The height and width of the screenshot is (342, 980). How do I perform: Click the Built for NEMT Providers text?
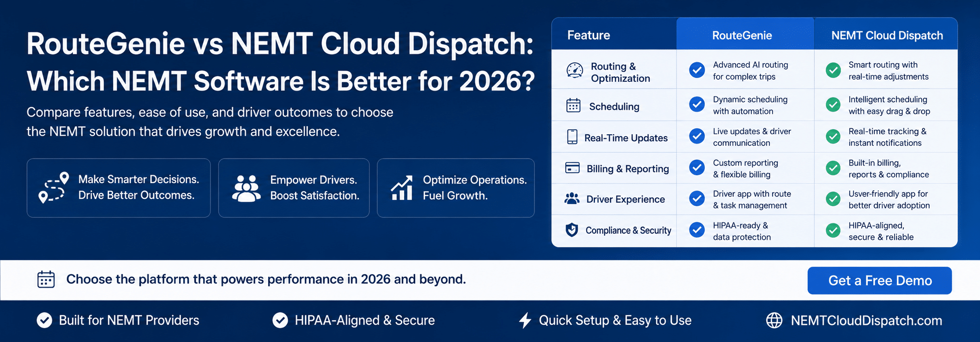pos(129,320)
